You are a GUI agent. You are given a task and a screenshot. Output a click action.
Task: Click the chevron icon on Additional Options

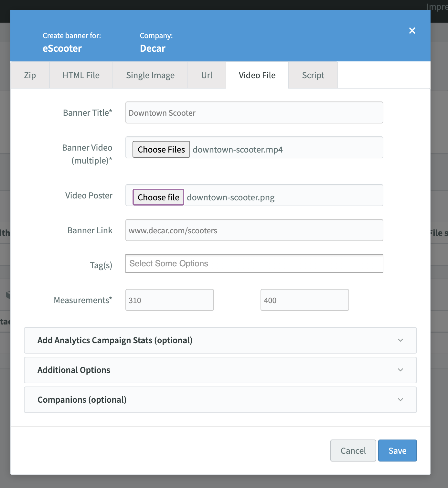pyautogui.click(x=400, y=370)
